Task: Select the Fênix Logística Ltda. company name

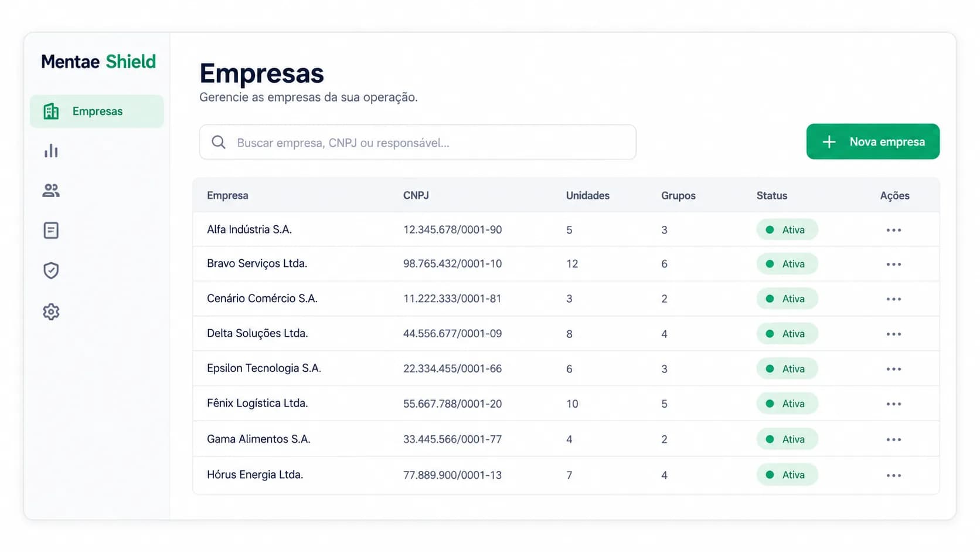Action: (257, 403)
